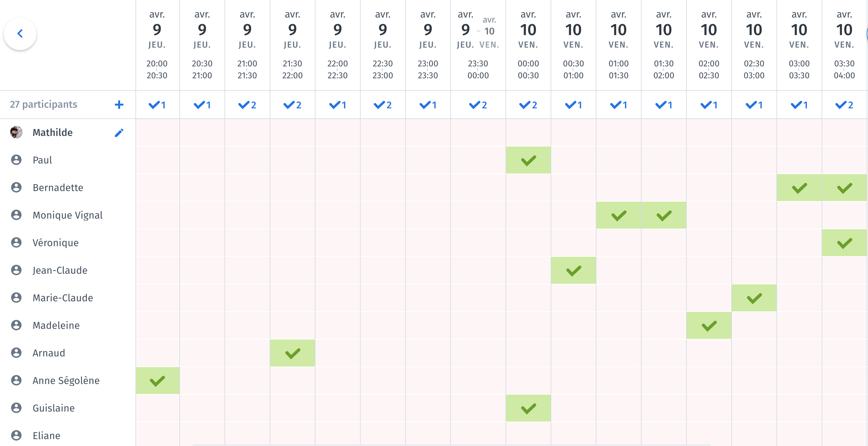Click the user icon beside Guislaine
Image resolution: width=868 pixels, height=446 pixels.
click(x=16, y=408)
